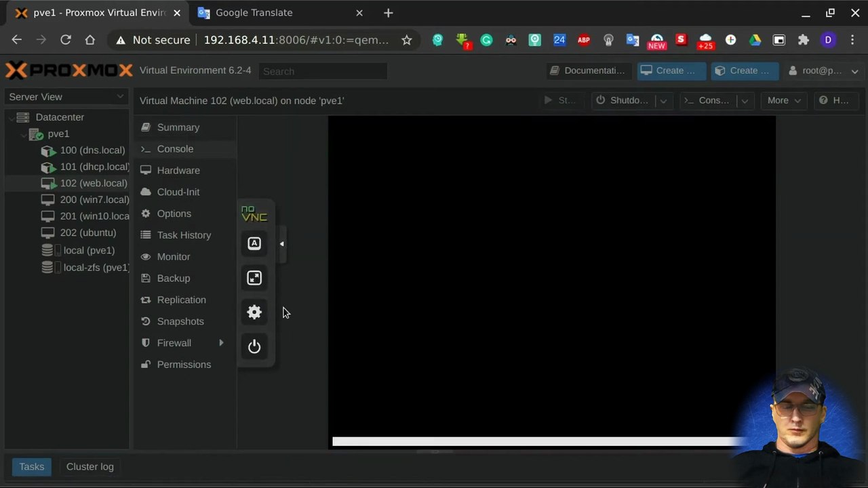Switch to Google Translate tab
Screen dimensions: 868x488
[x=281, y=13]
